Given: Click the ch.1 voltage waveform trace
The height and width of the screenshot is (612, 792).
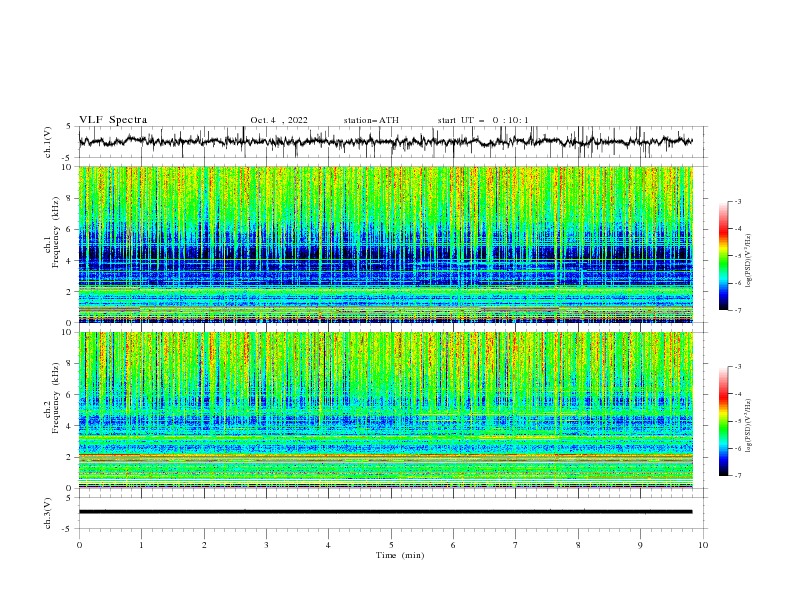Looking at the screenshot, I should [385, 141].
